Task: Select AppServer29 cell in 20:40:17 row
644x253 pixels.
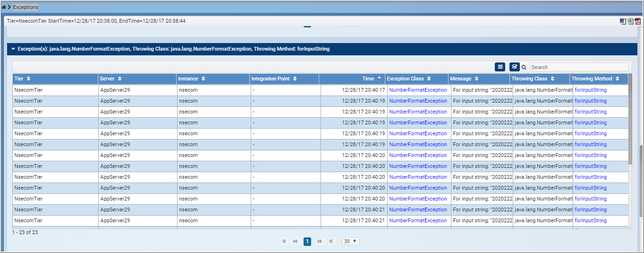Action: coord(138,90)
